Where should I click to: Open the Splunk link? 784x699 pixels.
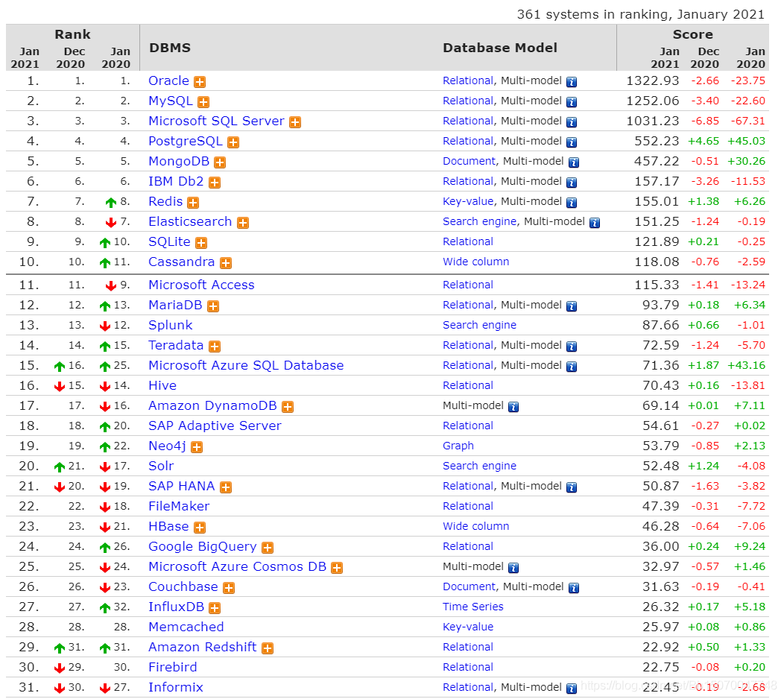click(x=171, y=326)
